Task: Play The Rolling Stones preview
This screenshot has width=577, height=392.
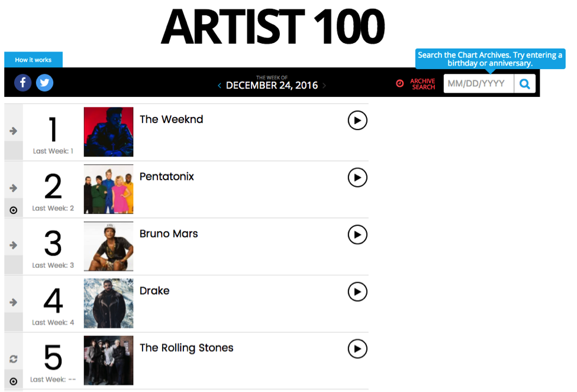Action: tap(357, 349)
